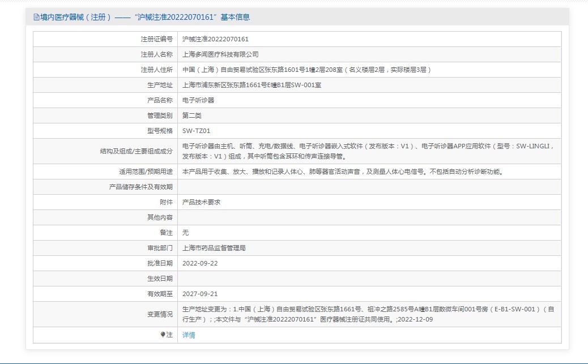Viewport: 588px width, 364px height.
Task: Select the 第二类 category value
Action: (191, 115)
